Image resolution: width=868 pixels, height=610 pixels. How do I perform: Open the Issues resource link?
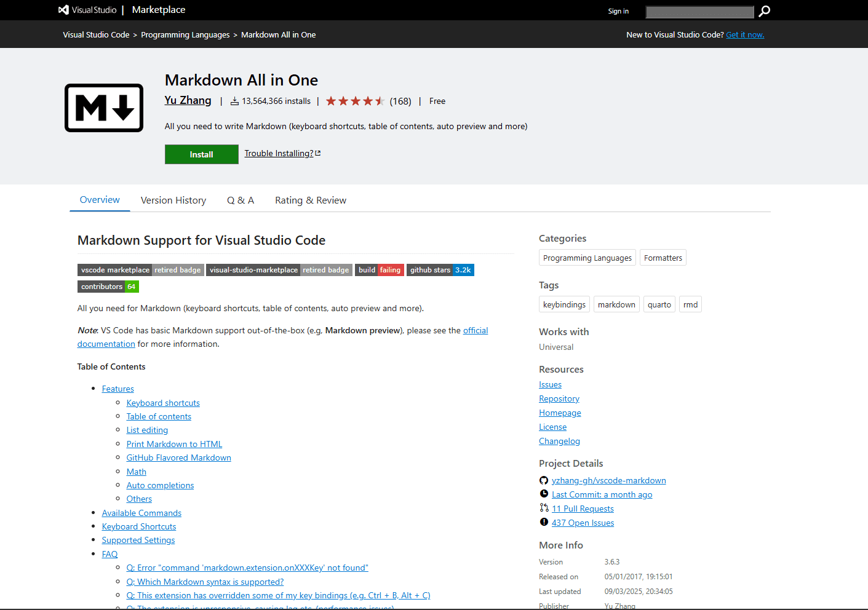pos(551,384)
